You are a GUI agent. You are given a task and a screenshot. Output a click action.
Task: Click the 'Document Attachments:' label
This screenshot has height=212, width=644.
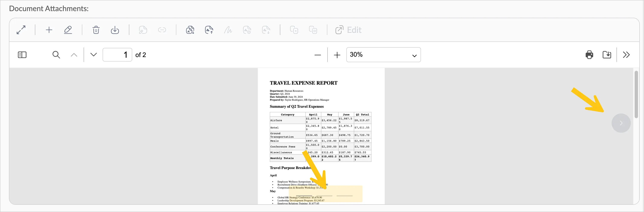pos(49,9)
